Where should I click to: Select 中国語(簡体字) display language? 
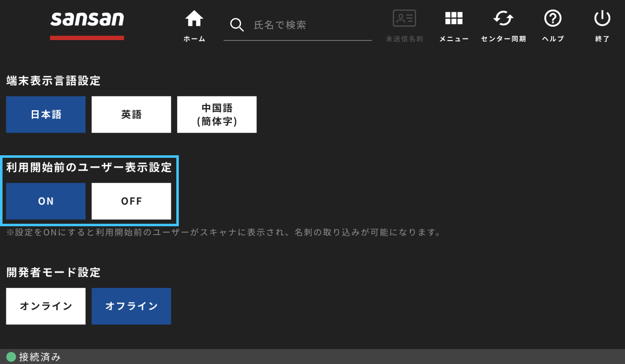(x=217, y=114)
